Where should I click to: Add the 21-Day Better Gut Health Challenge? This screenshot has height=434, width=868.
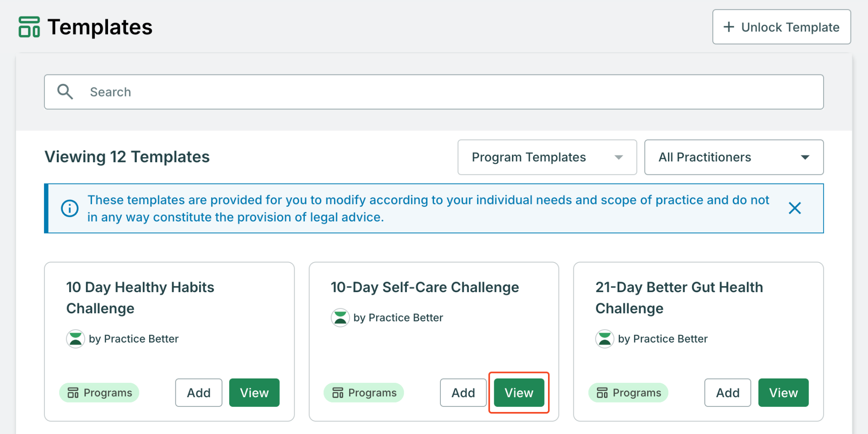[x=728, y=393]
